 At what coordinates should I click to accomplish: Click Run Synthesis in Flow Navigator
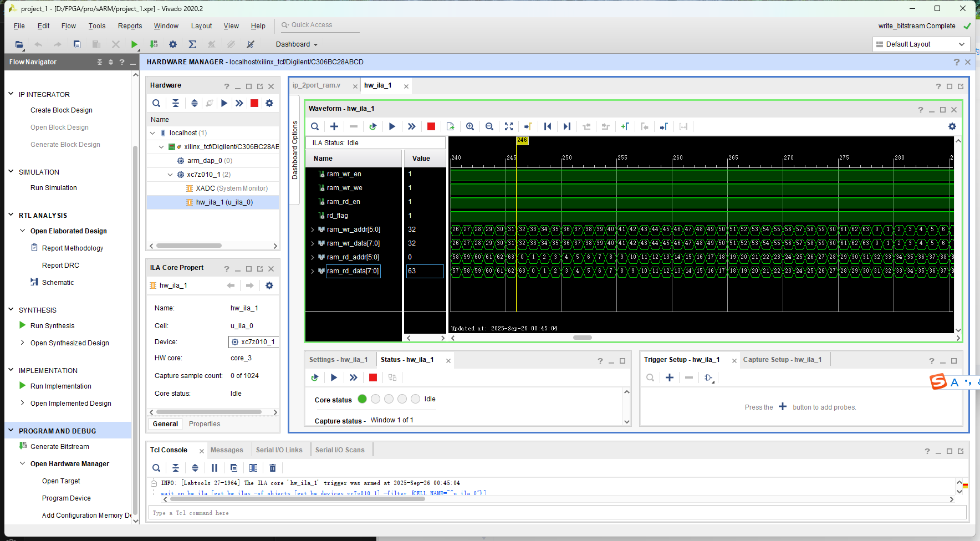point(52,326)
